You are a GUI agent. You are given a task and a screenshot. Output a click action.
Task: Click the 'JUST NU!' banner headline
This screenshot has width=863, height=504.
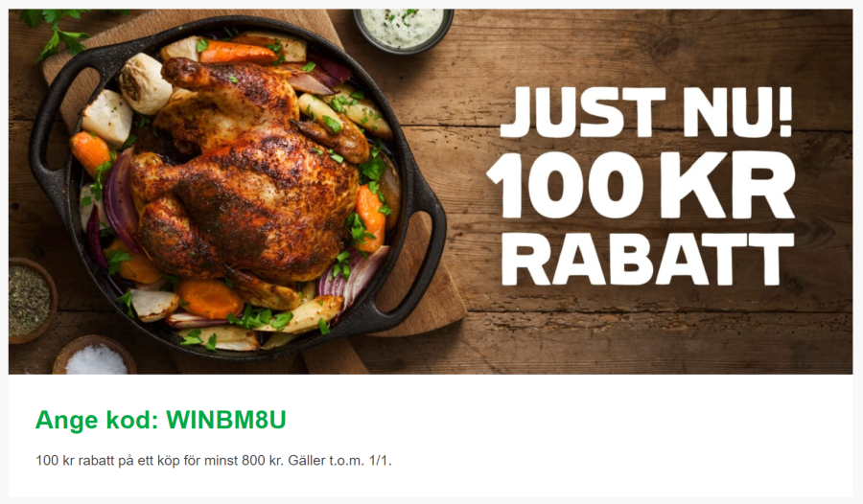pos(647,112)
